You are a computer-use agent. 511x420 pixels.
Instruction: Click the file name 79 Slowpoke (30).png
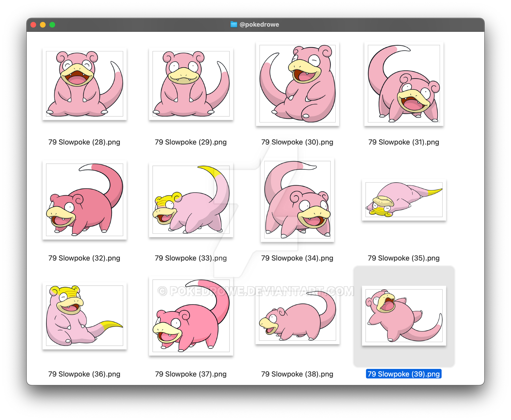point(297,142)
